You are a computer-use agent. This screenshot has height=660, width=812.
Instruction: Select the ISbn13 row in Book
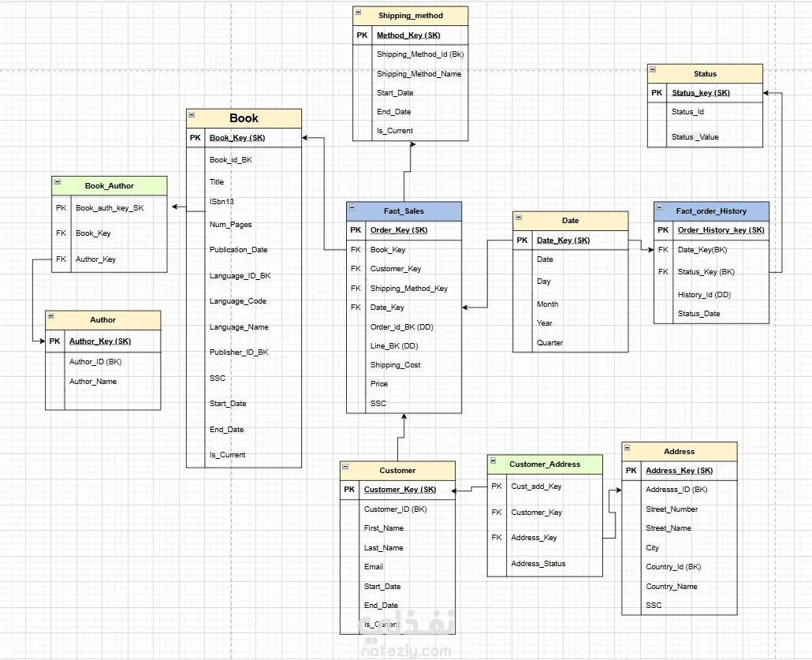coord(244,202)
